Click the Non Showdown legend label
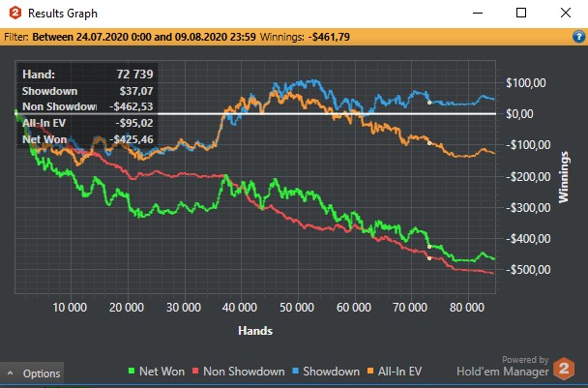This screenshot has width=588, height=388. [x=244, y=372]
